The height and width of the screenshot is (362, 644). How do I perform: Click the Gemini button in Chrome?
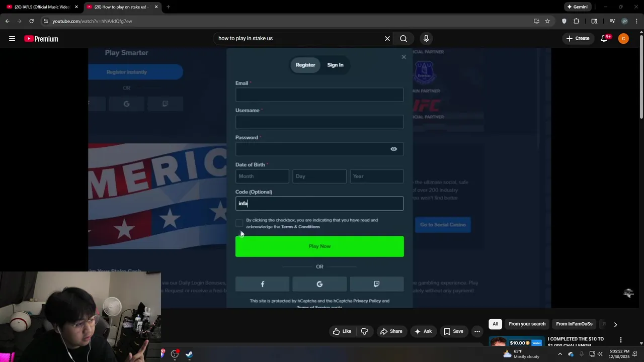coord(577,7)
